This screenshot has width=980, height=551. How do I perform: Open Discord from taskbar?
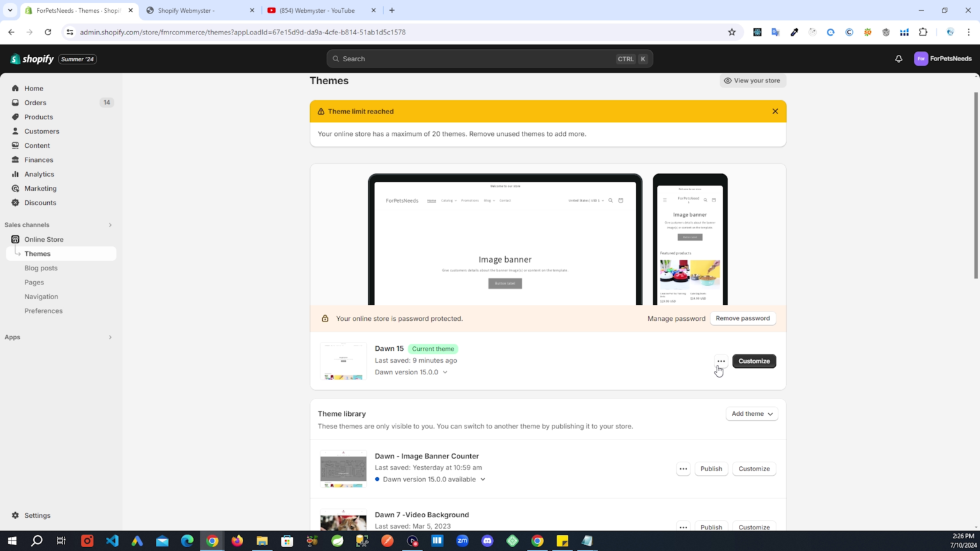tap(487, 541)
